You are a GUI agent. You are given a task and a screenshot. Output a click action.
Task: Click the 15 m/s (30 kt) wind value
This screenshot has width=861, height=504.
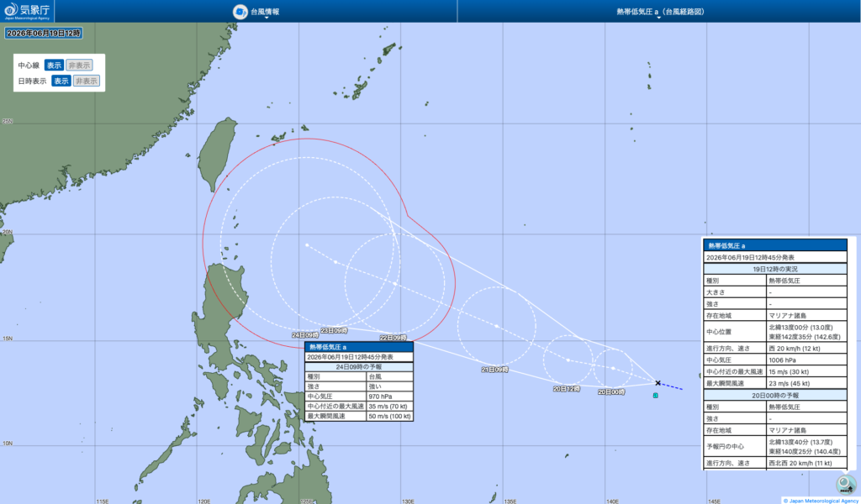click(806, 372)
